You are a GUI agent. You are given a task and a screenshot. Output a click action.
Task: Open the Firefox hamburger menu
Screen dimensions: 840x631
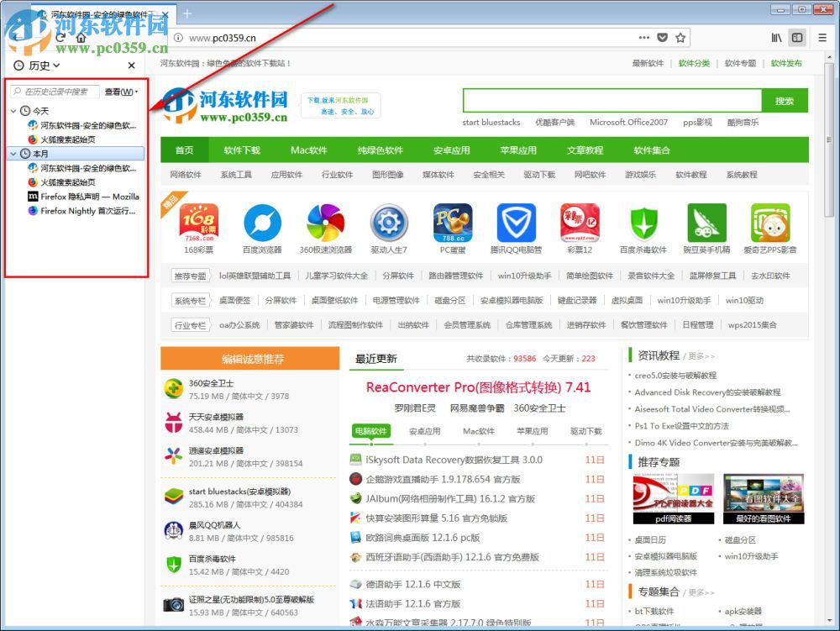(x=821, y=38)
